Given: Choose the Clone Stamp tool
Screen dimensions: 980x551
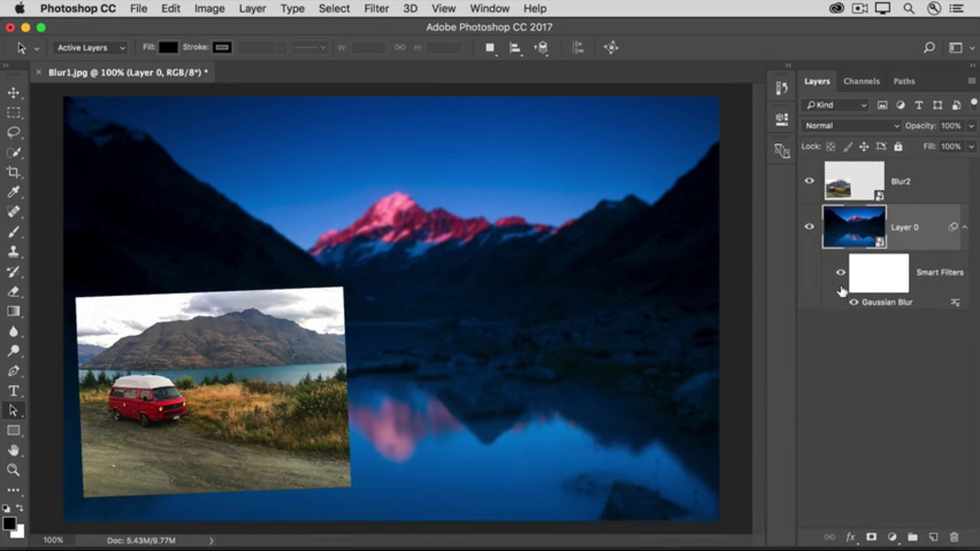Looking at the screenshot, I should (14, 252).
